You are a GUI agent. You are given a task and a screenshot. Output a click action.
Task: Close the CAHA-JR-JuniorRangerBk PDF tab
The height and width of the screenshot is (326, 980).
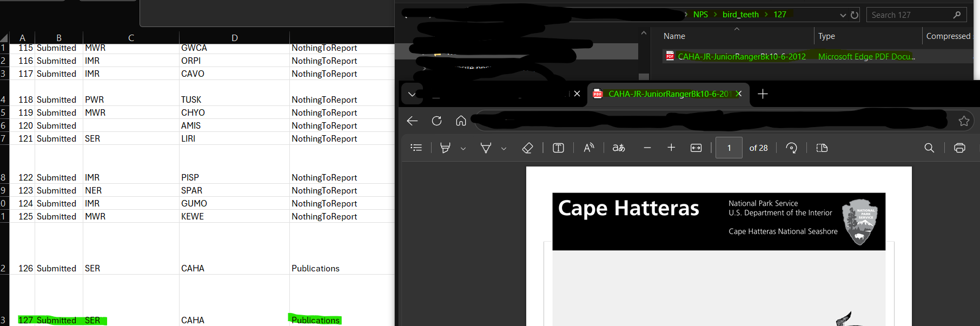point(739,94)
